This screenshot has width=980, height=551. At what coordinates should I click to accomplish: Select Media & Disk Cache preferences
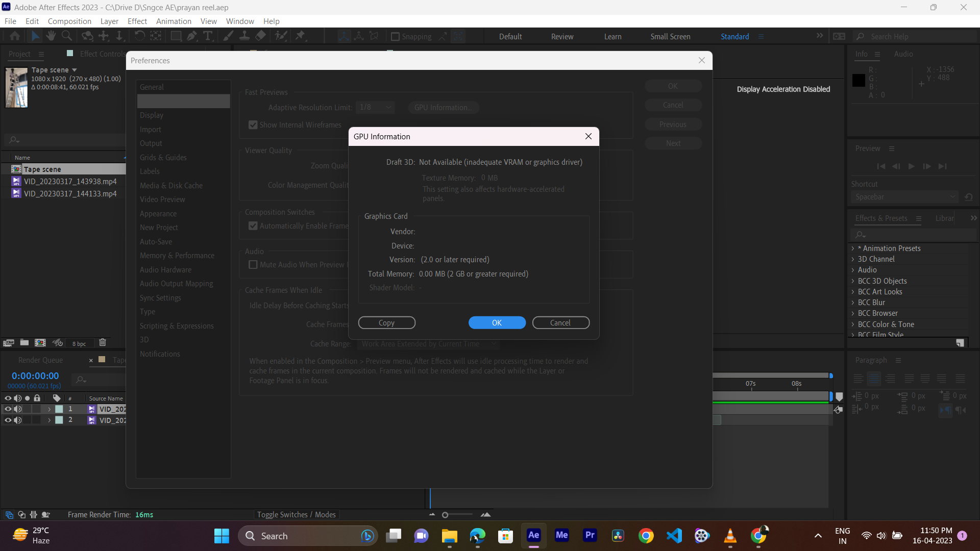pos(171,185)
